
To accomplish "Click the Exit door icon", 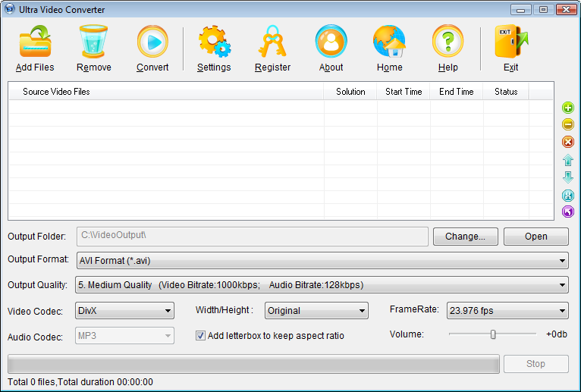I will coord(511,41).
